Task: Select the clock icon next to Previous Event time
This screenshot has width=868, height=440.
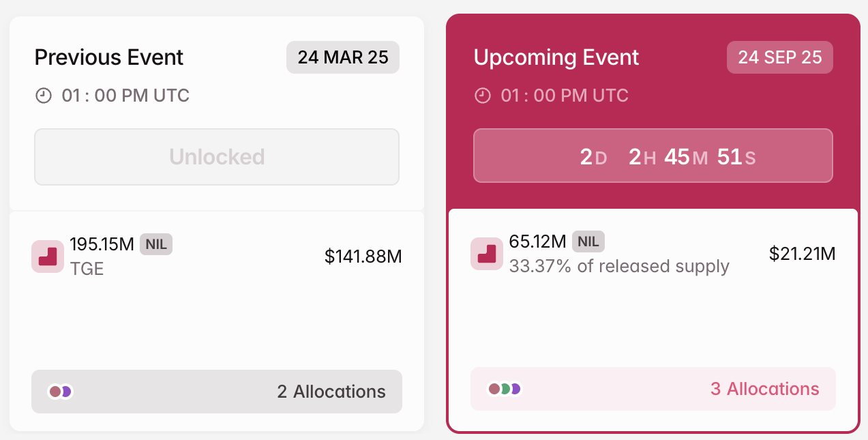Action: click(x=44, y=96)
